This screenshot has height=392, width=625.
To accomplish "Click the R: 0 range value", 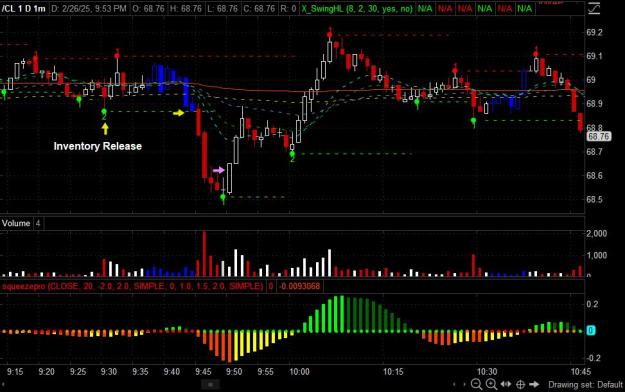I will 288,8.
